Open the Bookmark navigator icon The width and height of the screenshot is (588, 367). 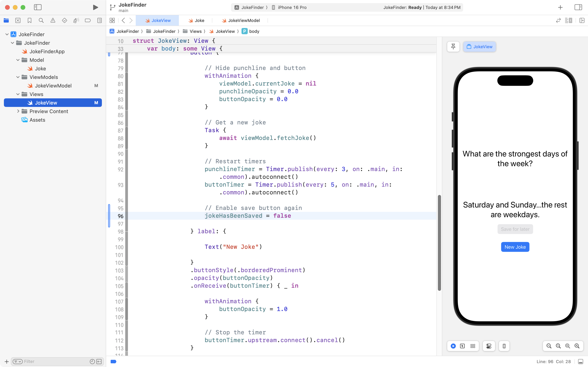pyautogui.click(x=29, y=21)
